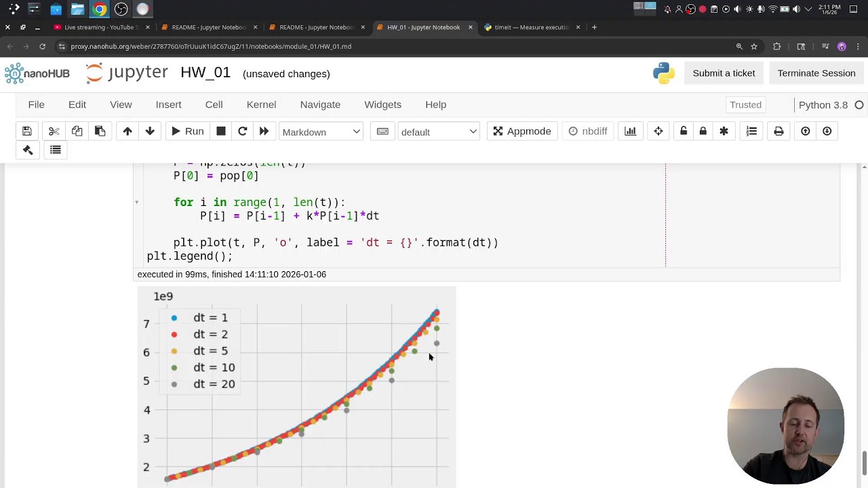The width and height of the screenshot is (868, 488).
Task: Save the notebook with the floppy disk icon
Action: click(27, 131)
